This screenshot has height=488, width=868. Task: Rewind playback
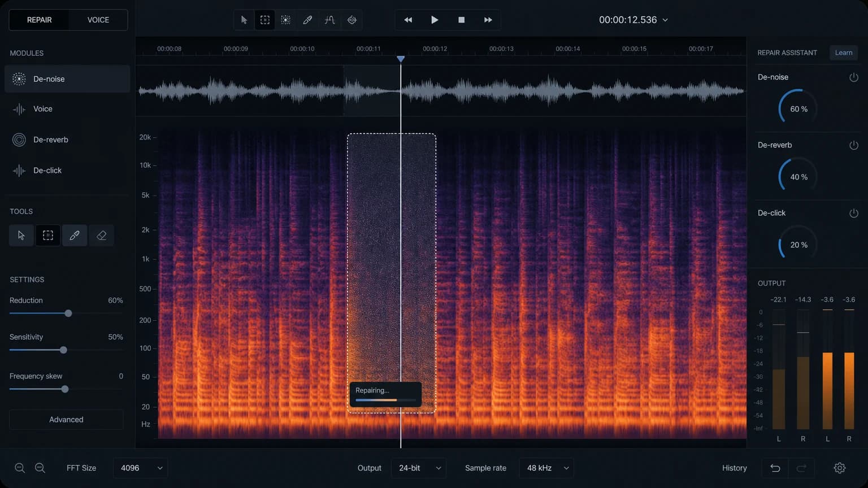tap(408, 20)
